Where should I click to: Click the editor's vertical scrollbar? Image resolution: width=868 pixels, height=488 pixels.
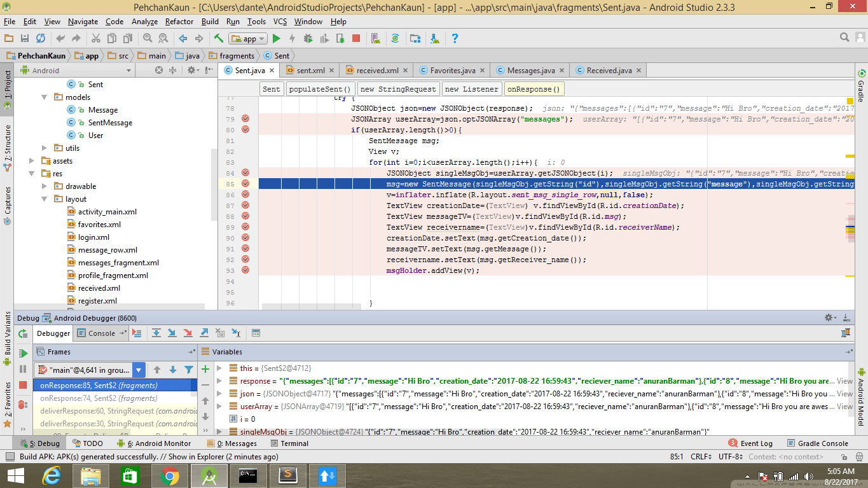(x=851, y=191)
